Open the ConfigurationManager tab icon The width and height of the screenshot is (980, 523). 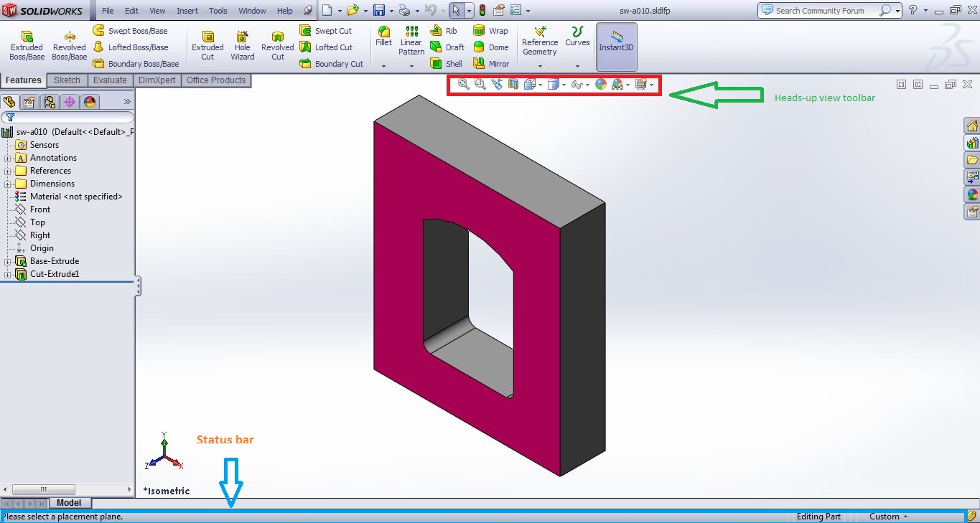tap(49, 102)
